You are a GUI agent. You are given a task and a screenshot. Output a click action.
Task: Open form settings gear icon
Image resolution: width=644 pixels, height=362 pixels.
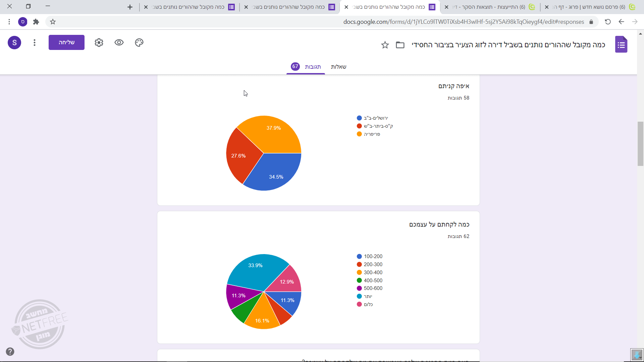click(x=99, y=43)
